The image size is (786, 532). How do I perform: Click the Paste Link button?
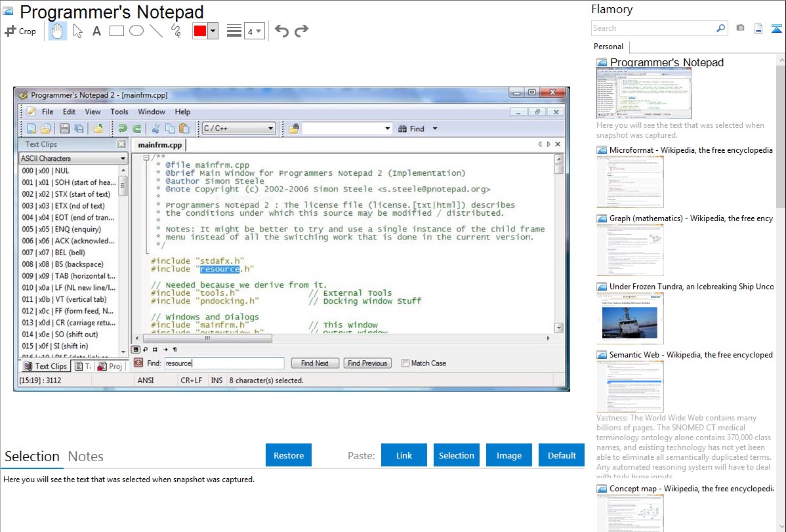404,455
